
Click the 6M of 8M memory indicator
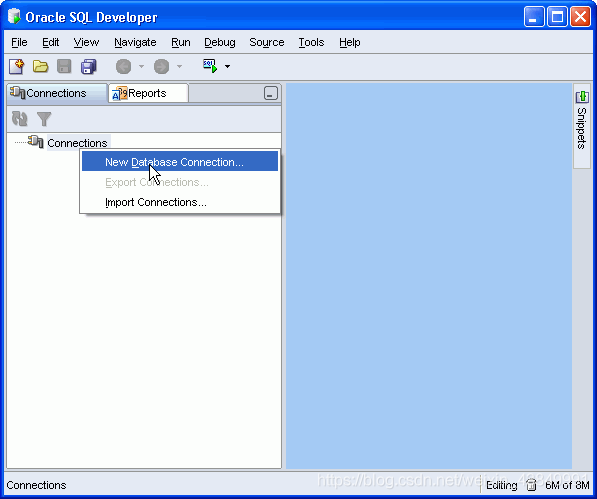pos(567,485)
